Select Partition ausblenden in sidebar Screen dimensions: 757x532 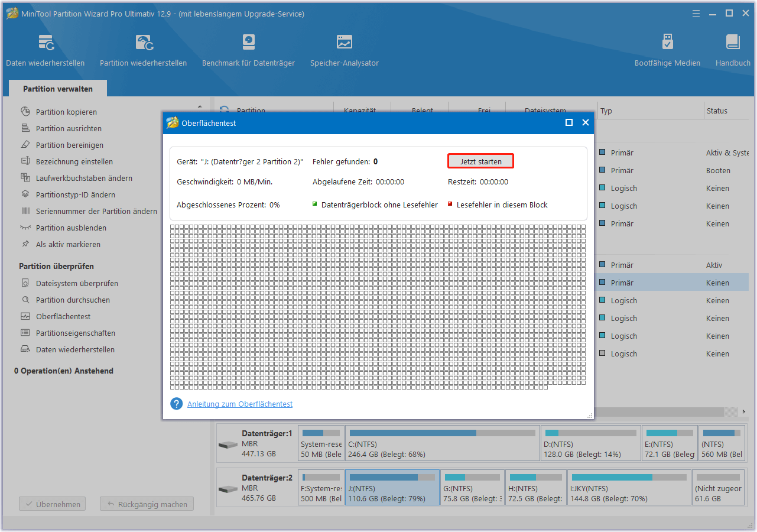[x=71, y=228]
